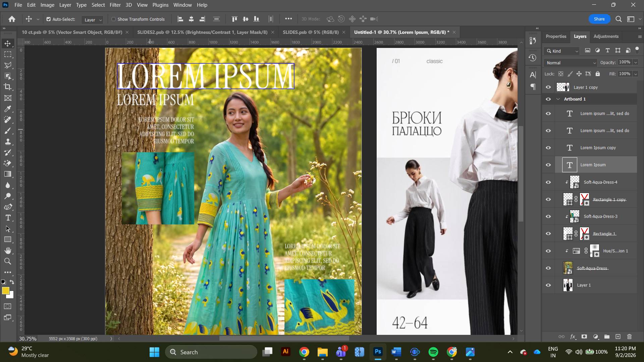Select the Horizontal Type tool

(x=8, y=218)
